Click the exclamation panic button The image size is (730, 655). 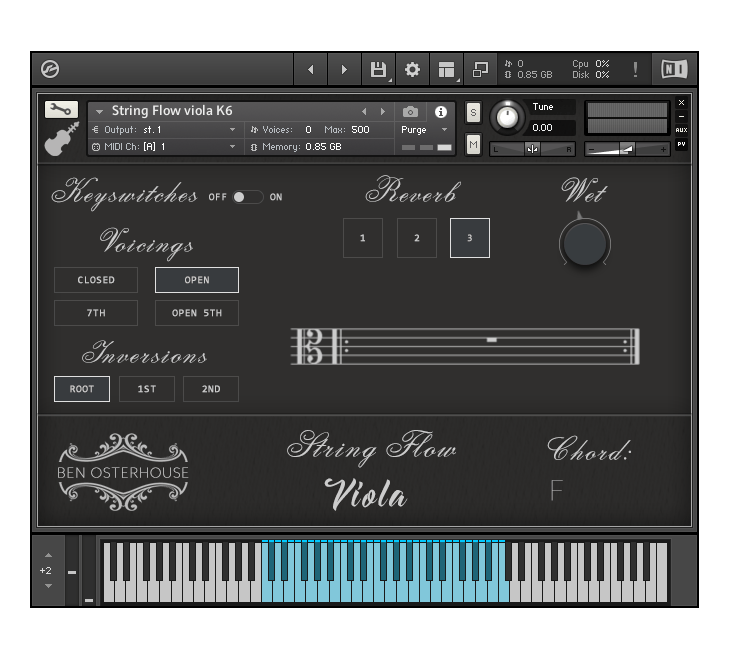635,70
